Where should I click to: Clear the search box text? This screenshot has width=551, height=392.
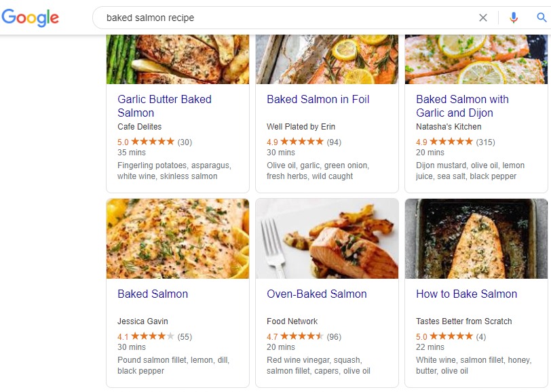[483, 18]
